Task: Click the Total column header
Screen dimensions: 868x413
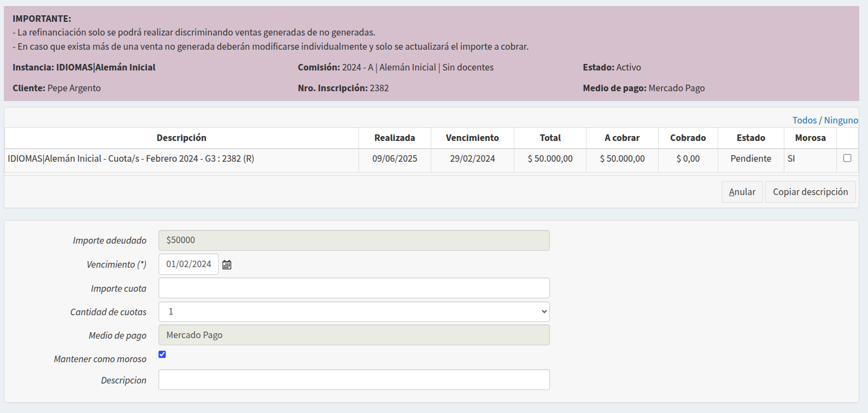Action: (x=550, y=138)
